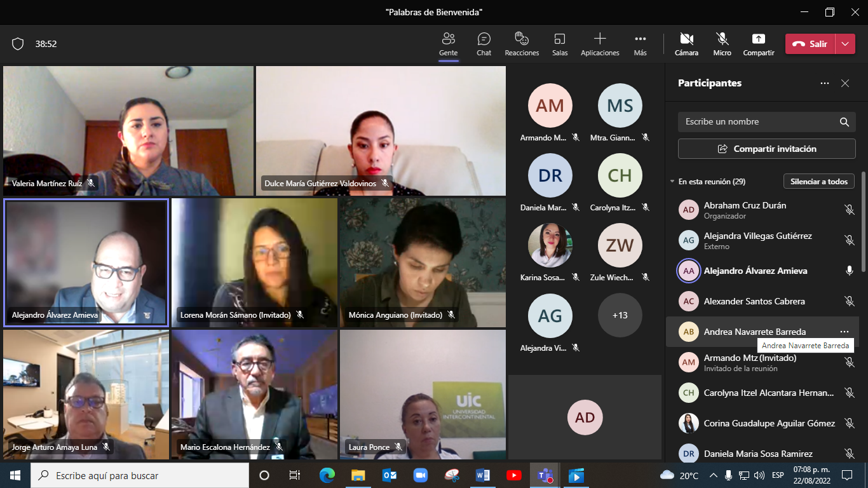Open the Reacciones menu

coord(522,44)
